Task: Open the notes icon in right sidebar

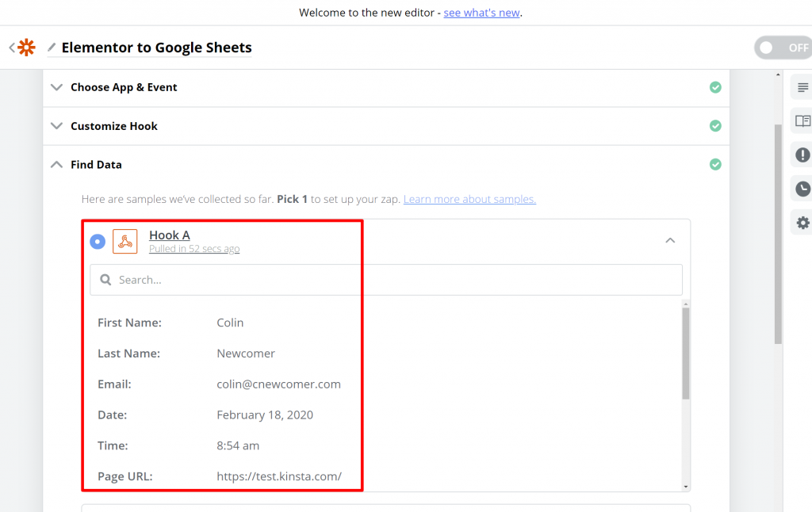Action: tap(802, 87)
